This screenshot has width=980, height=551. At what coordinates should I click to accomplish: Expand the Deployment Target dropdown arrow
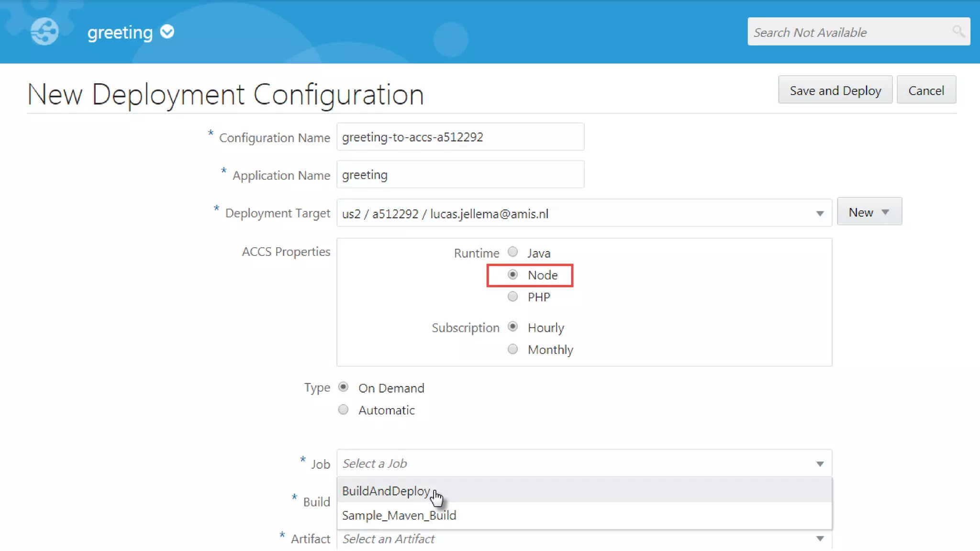[820, 213]
